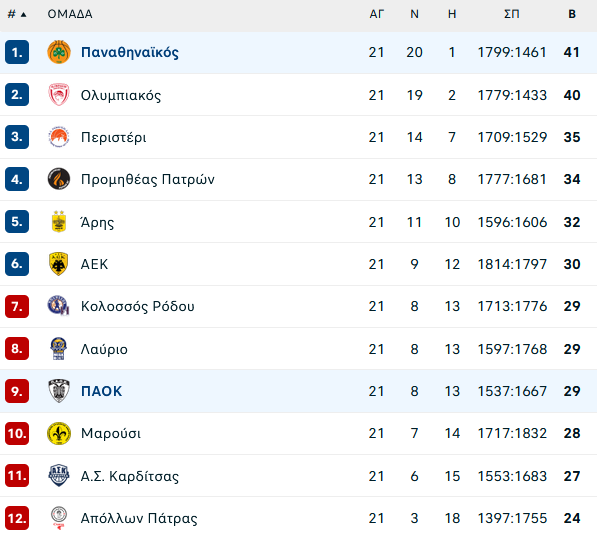Sort by ΑΓ games column header

(376, 14)
